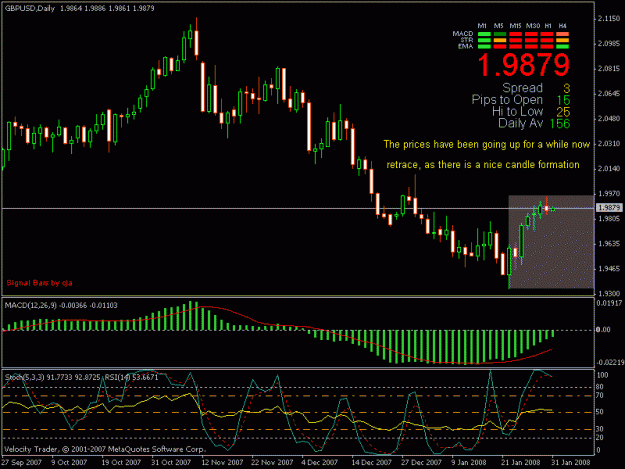Click the Hi to Low value 25
The width and height of the screenshot is (625, 469).
[563, 112]
